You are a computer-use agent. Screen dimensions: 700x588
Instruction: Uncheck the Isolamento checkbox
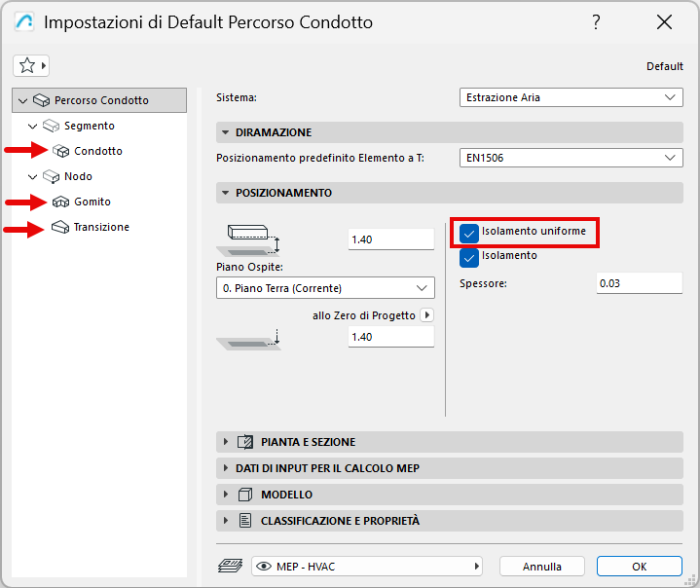tap(469, 257)
